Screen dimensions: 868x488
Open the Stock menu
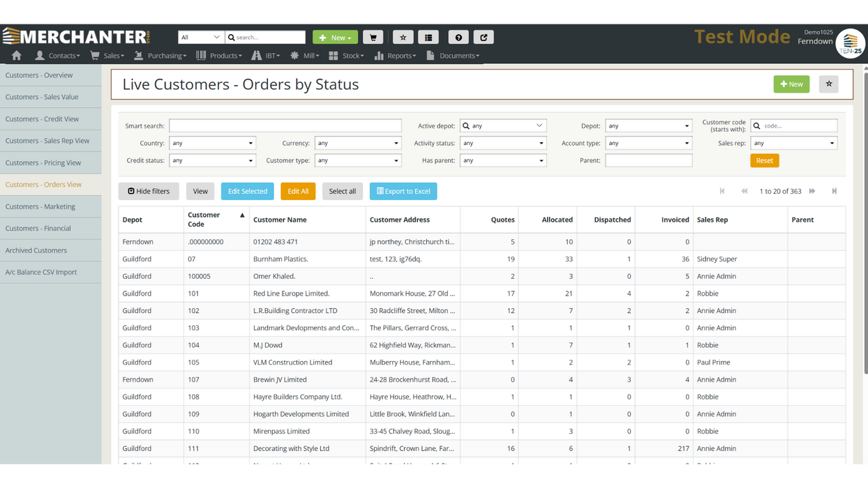click(347, 55)
